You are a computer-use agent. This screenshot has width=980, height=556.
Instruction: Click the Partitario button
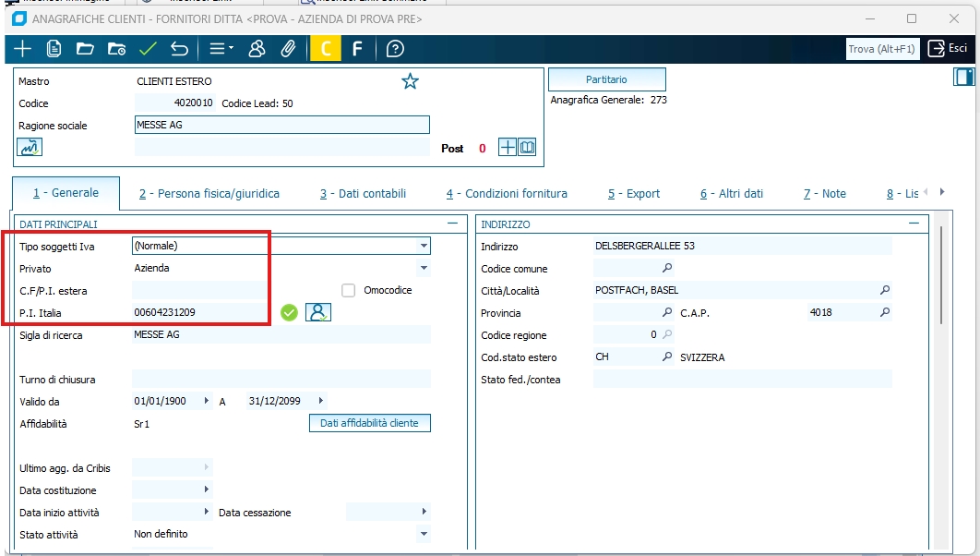tap(606, 79)
